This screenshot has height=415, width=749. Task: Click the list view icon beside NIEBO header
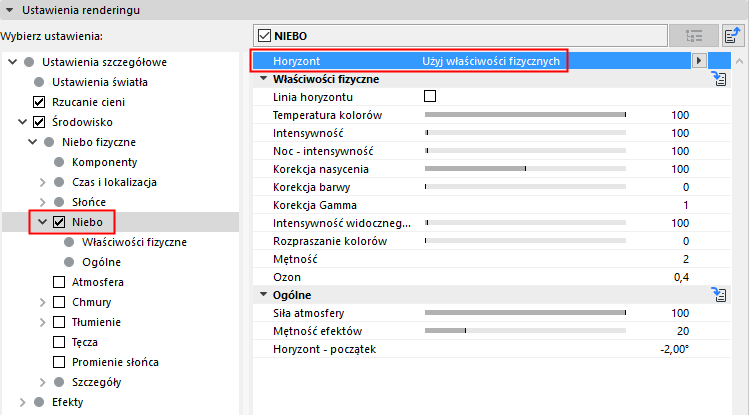[694, 36]
